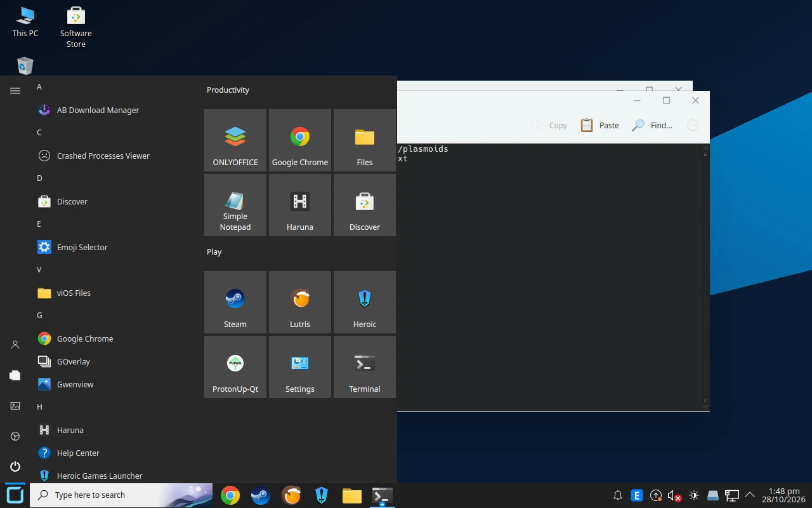Open brightness control in the system tray

694,495
